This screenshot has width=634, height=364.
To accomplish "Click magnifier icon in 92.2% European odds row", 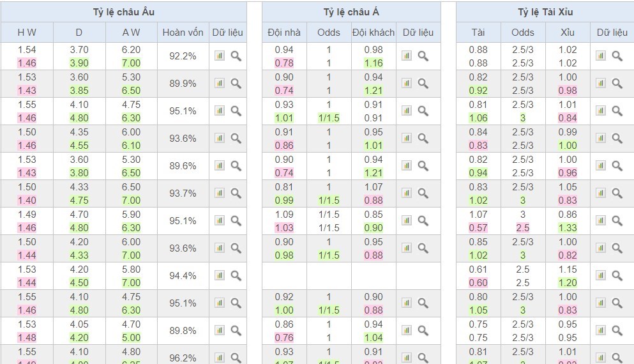I will pos(236,56).
